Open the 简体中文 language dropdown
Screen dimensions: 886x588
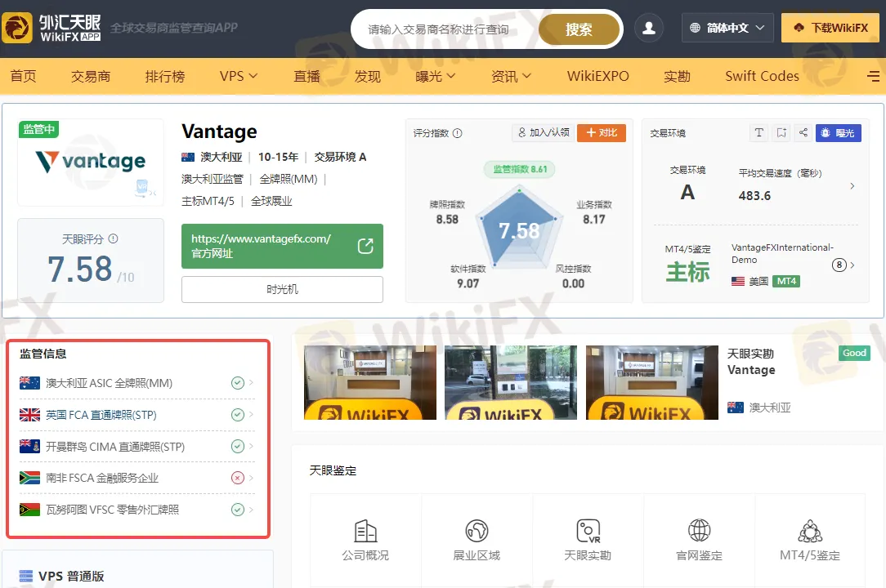tap(727, 28)
